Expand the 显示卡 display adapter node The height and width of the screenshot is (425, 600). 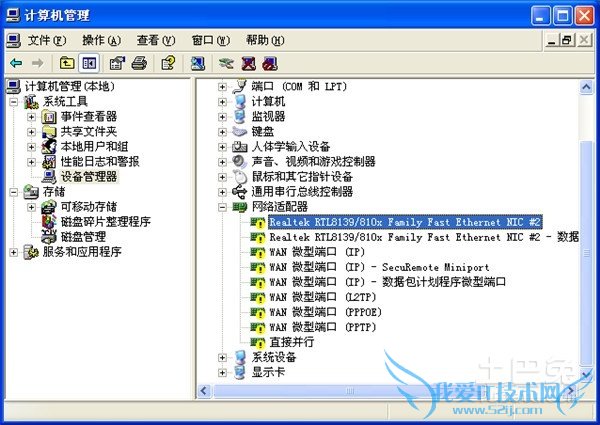coord(222,373)
